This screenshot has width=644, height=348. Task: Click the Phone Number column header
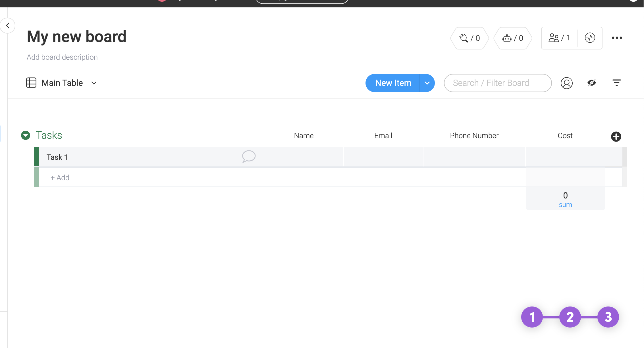pos(474,136)
